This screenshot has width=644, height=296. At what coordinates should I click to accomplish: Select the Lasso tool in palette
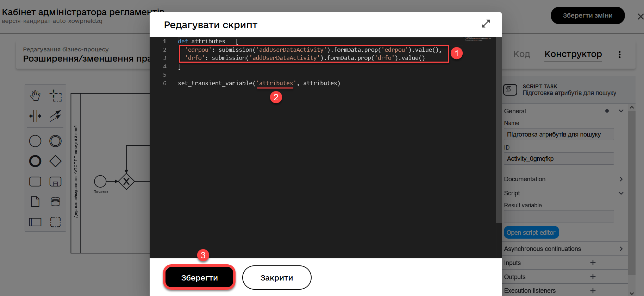(x=55, y=95)
